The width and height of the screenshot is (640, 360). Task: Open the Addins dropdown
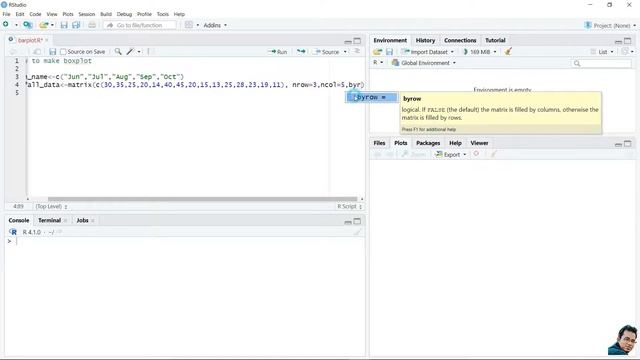pyautogui.click(x=215, y=25)
